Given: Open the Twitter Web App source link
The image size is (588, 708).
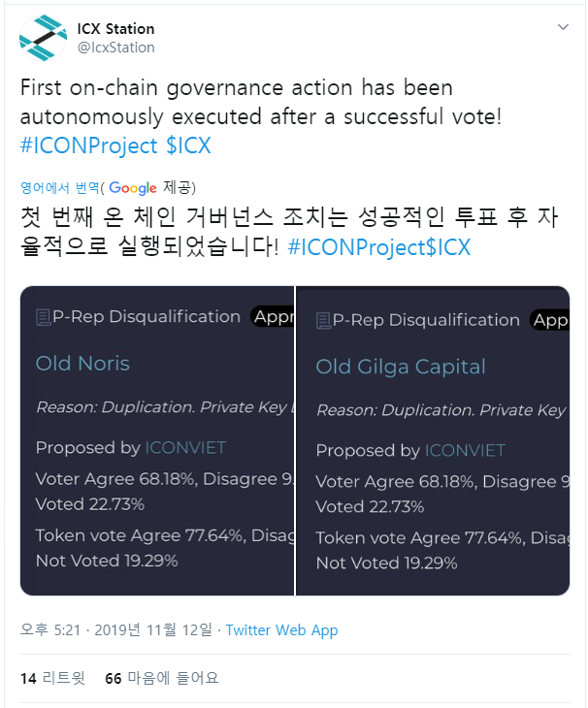Looking at the screenshot, I should point(281,629).
